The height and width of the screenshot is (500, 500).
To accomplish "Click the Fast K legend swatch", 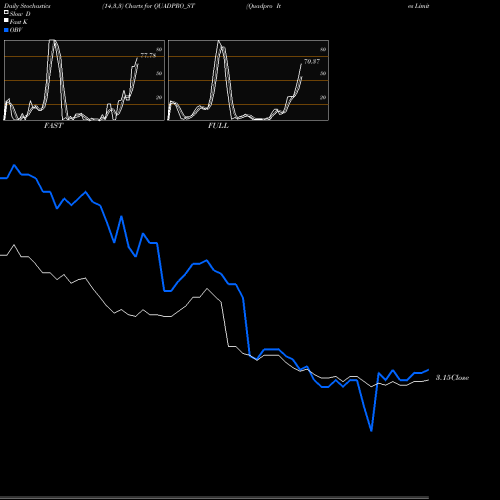I will (x=6, y=20).
